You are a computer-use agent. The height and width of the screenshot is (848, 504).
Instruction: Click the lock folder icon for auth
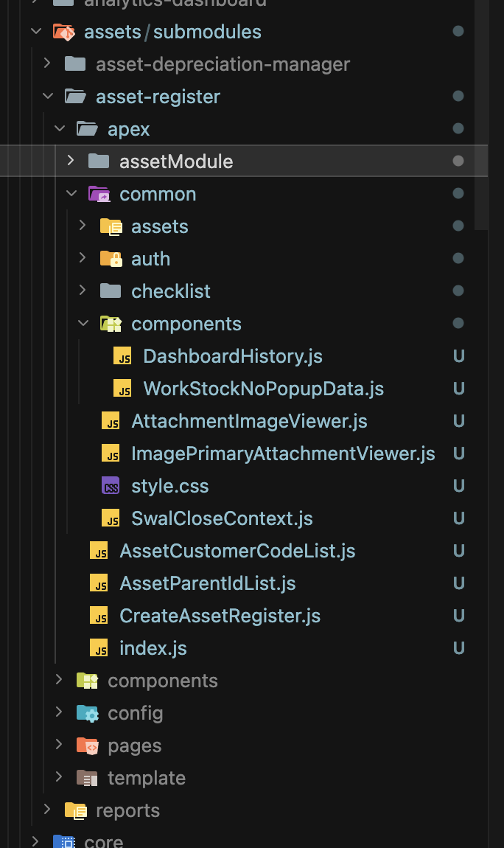coord(111,259)
